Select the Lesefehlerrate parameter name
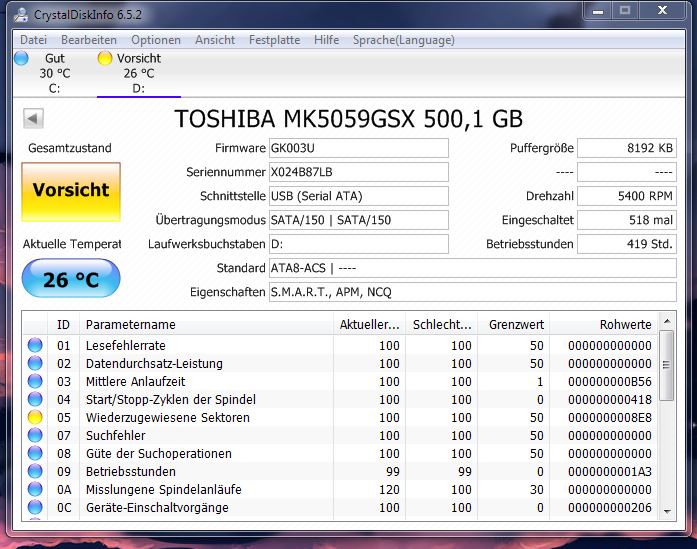Image resolution: width=697 pixels, height=549 pixels. [x=125, y=345]
